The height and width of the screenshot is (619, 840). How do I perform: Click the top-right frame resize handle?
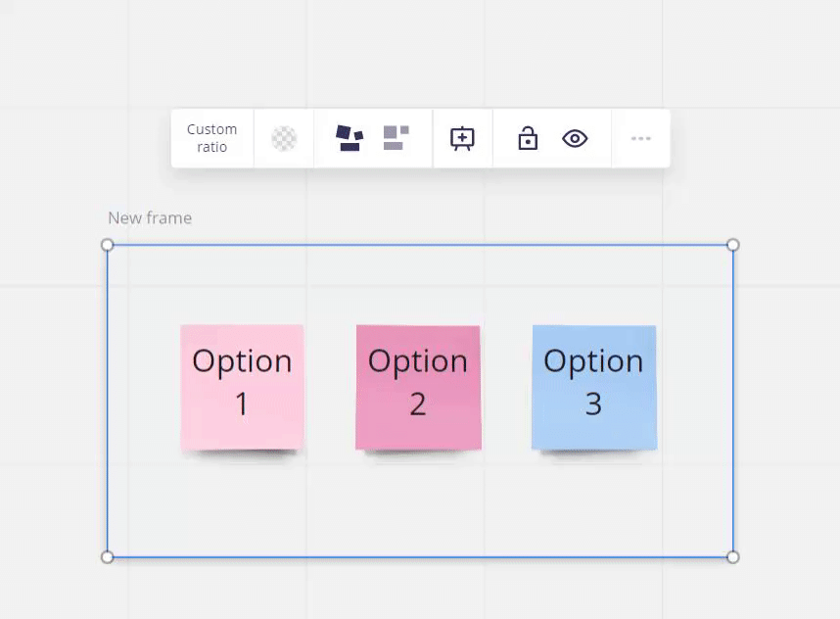732,245
